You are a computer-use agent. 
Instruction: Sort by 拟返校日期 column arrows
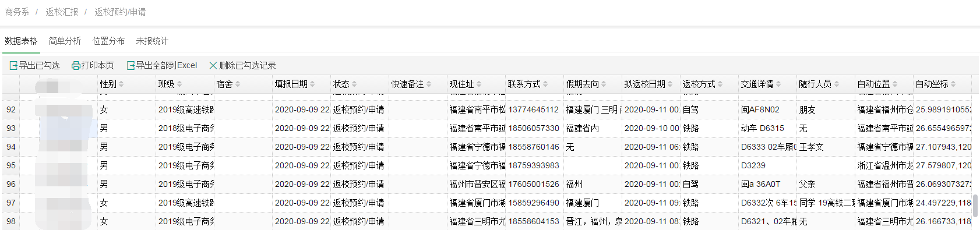point(670,84)
